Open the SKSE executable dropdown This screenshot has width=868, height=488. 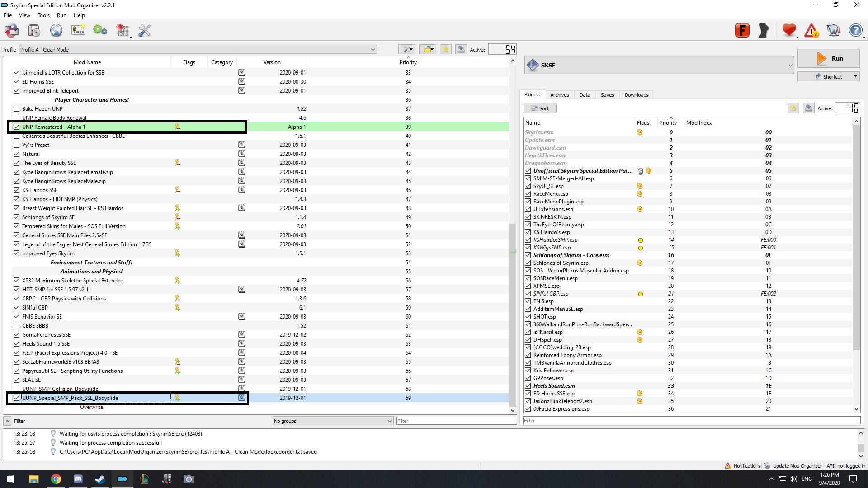coord(659,65)
